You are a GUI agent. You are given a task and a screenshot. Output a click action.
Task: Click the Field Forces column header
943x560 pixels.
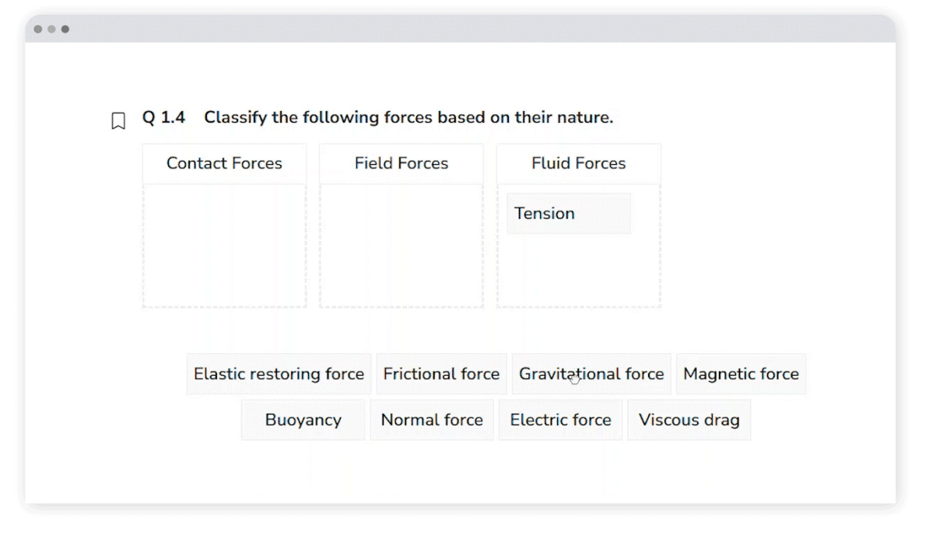[401, 163]
